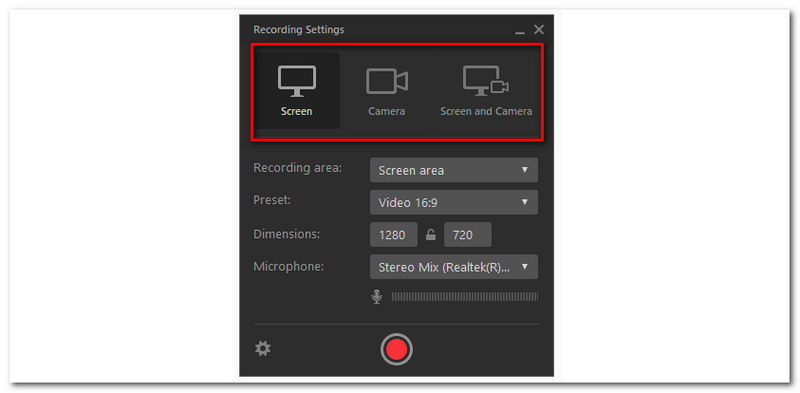
Task: Open the Recording area dropdown
Action: 454,170
